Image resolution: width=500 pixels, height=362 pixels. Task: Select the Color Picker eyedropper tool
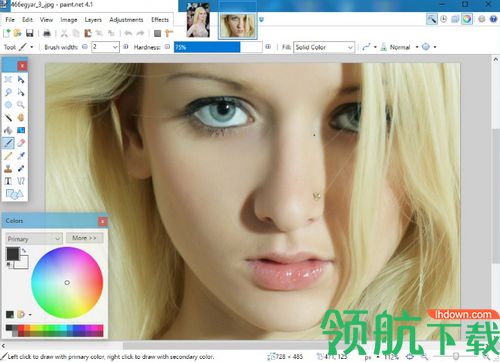[21, 156]
